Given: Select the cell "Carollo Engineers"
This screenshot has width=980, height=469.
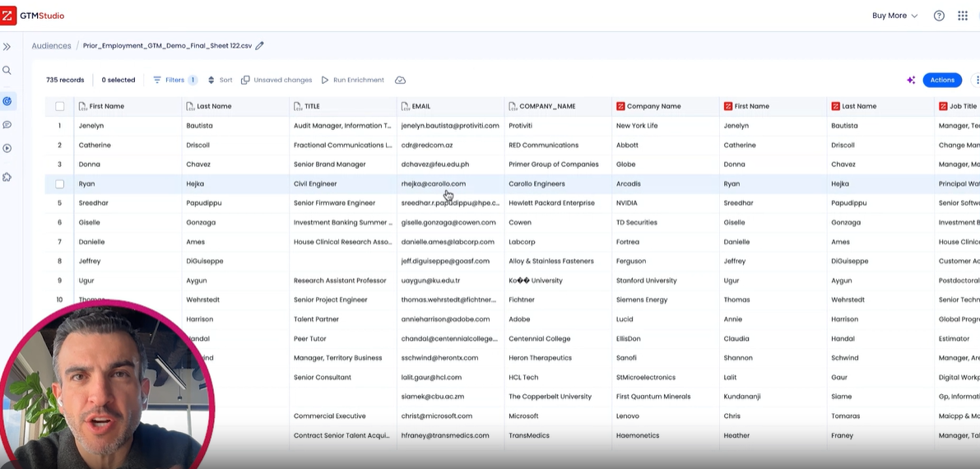Looking at the screenshot, I should coord(558,183).
